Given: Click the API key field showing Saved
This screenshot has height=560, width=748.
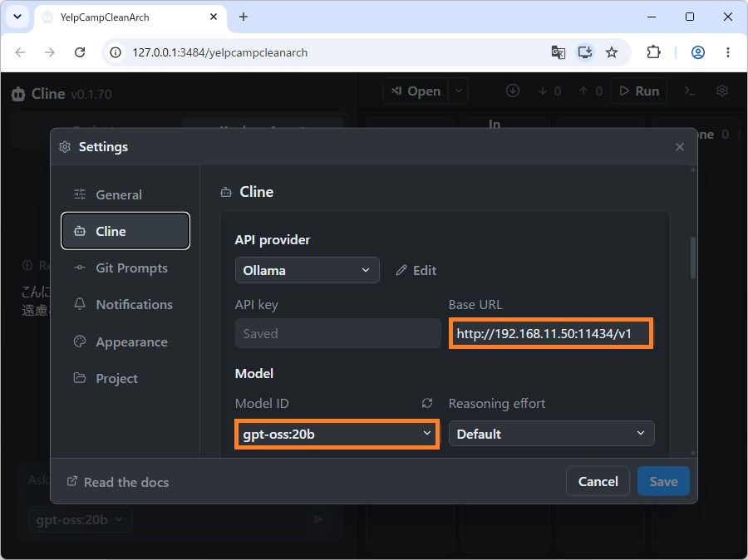Looking at the screenshot, I should pyautogui.click(x=337, y=333).
